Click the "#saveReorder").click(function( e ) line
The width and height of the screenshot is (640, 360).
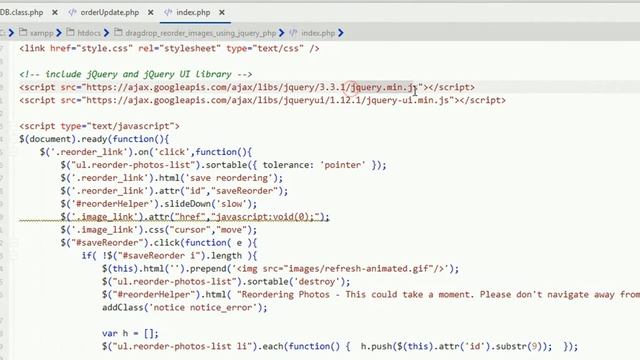pyautogui.click(x=159, y=243)
